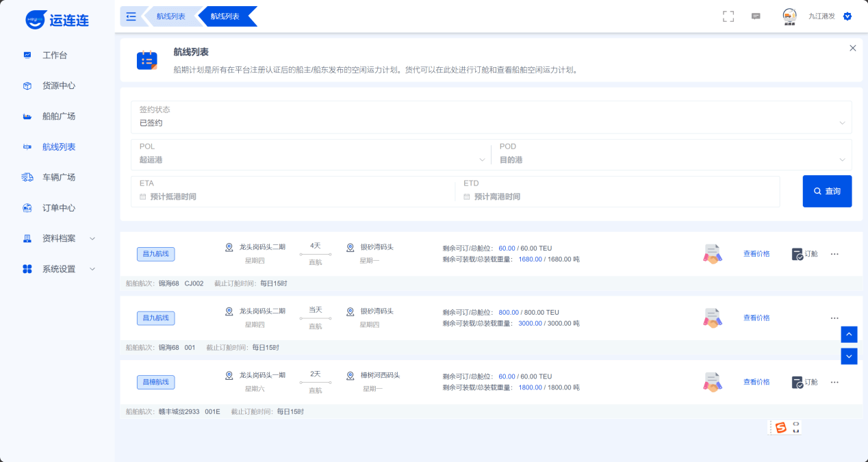
Task: Expand 系统设置 in the sidebar
Action: tap(59, 269)
